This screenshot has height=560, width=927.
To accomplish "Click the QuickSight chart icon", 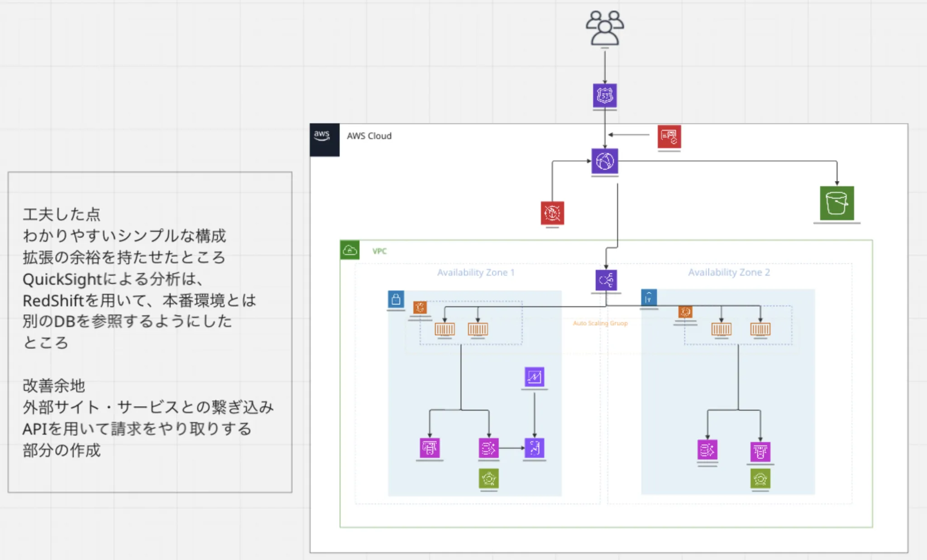I will (x=534, y=377).
